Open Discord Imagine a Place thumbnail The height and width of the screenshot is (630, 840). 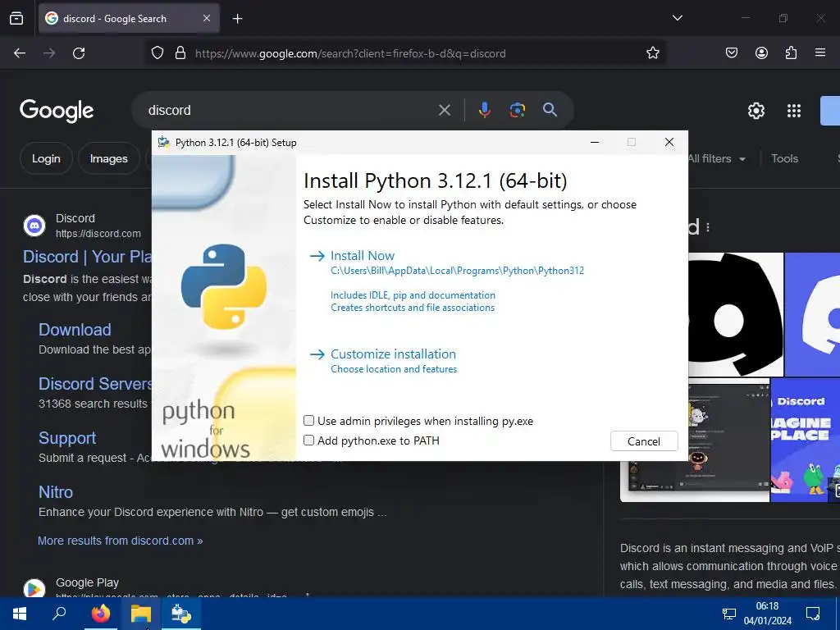pyautogui.click(x=806, y=440)
